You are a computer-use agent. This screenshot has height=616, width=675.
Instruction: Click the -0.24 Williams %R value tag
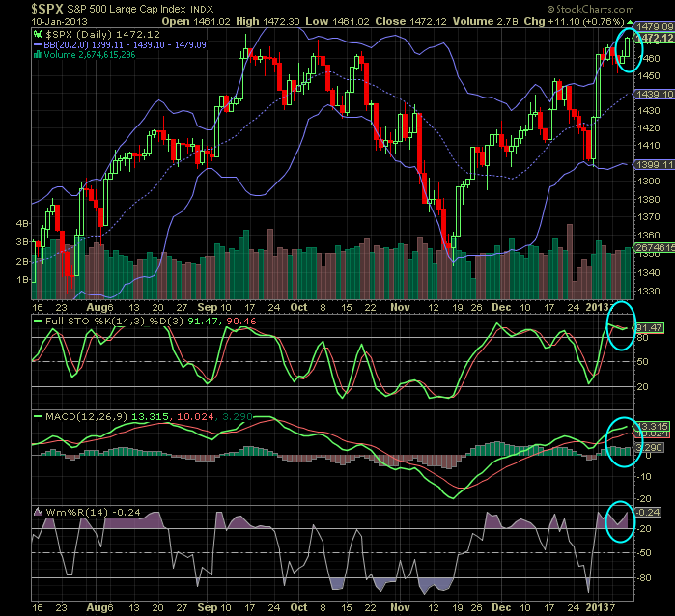[648, 513]
